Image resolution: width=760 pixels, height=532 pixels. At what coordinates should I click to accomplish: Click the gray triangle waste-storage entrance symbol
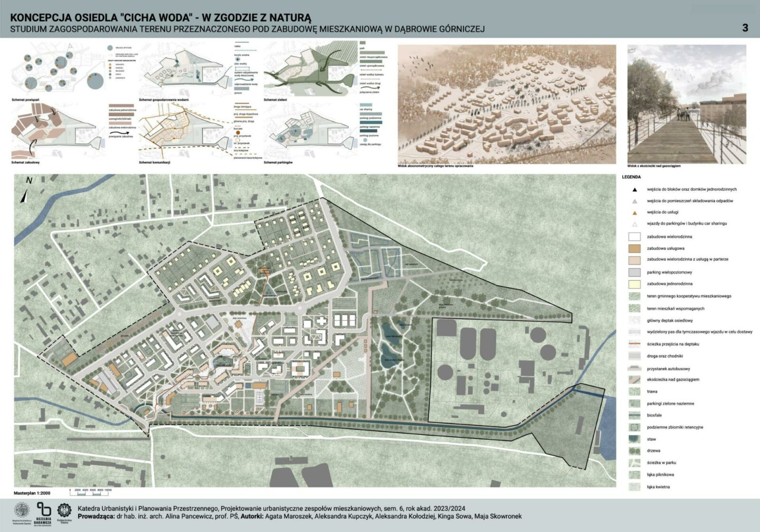(x=634, y=201)
